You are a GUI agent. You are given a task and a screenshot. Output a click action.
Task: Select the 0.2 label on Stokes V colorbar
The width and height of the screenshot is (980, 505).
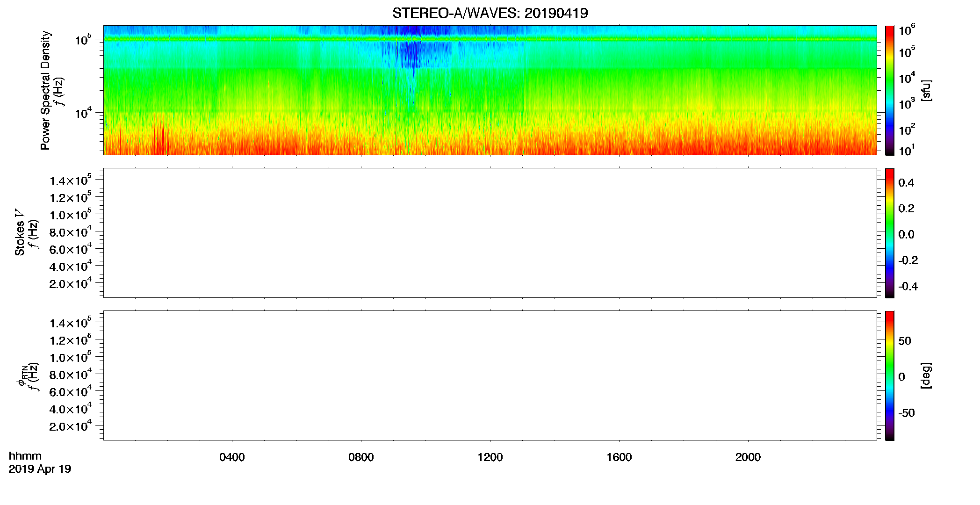tap(906, 209)
